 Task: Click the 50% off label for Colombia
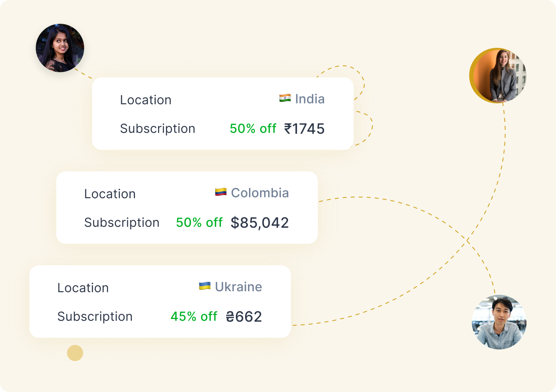tap(199, 223)
